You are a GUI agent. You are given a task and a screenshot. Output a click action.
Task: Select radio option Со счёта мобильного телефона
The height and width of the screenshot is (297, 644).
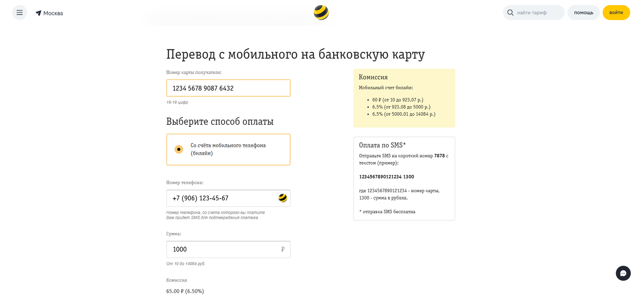point(179,149)
